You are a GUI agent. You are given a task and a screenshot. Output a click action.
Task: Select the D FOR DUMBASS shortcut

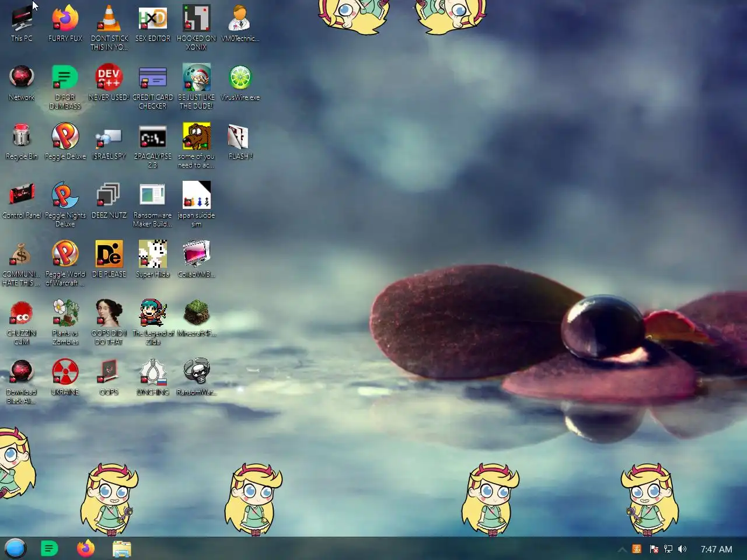pos(65,86)
